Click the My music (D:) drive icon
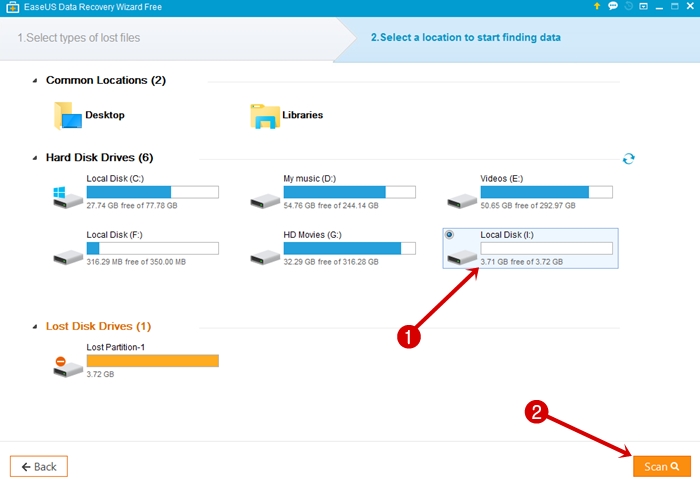The height and width of the screenshot is (483, 700). [265, 201]
